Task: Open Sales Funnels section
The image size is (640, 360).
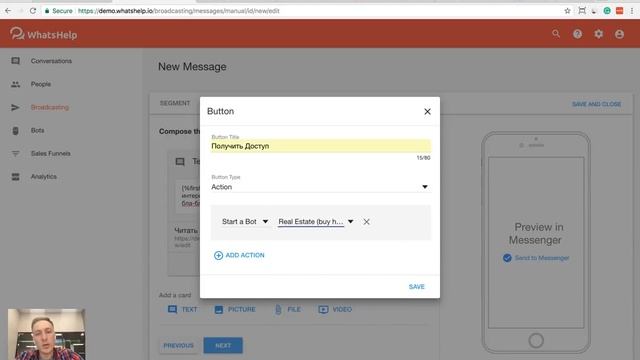Action: 51,153
